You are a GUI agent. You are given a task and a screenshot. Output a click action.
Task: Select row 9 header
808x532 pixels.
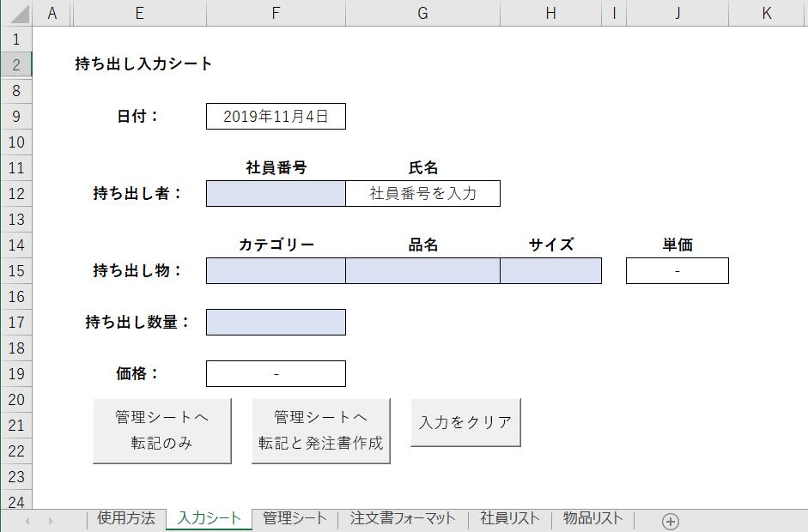(x=16, y=117)
